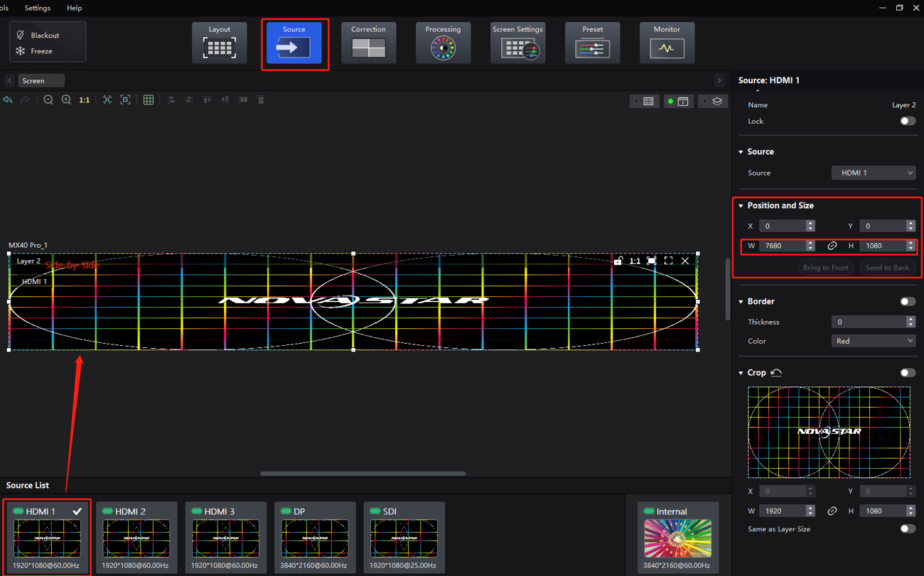Open the Help menu
Image resolution: width=924 pixels, height=576 pixels.
coord(74,8)
